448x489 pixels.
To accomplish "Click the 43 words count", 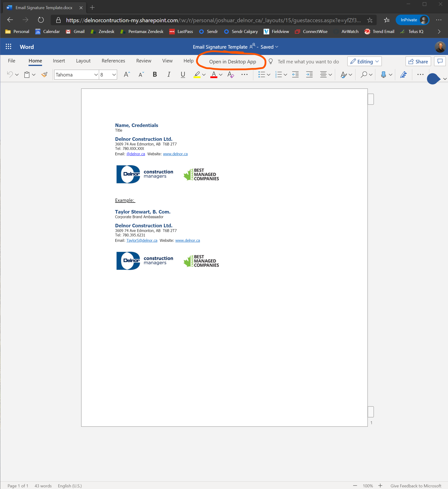I will [x=43, y=485].
